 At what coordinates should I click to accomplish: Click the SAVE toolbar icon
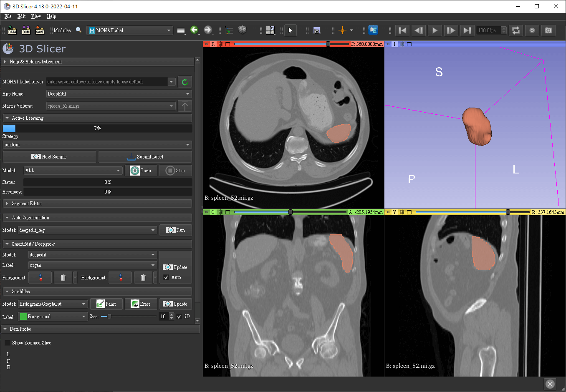click(40, 30)
